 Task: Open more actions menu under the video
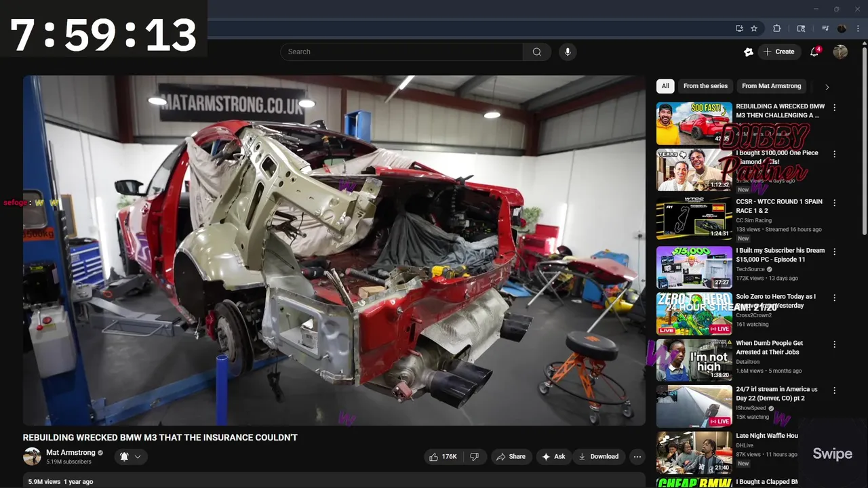click(637, 457)
